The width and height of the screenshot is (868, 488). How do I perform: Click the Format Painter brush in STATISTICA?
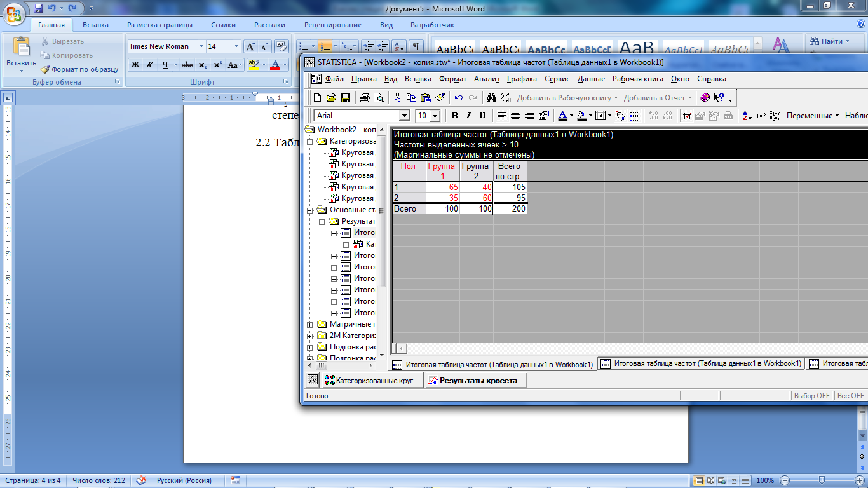439,98
